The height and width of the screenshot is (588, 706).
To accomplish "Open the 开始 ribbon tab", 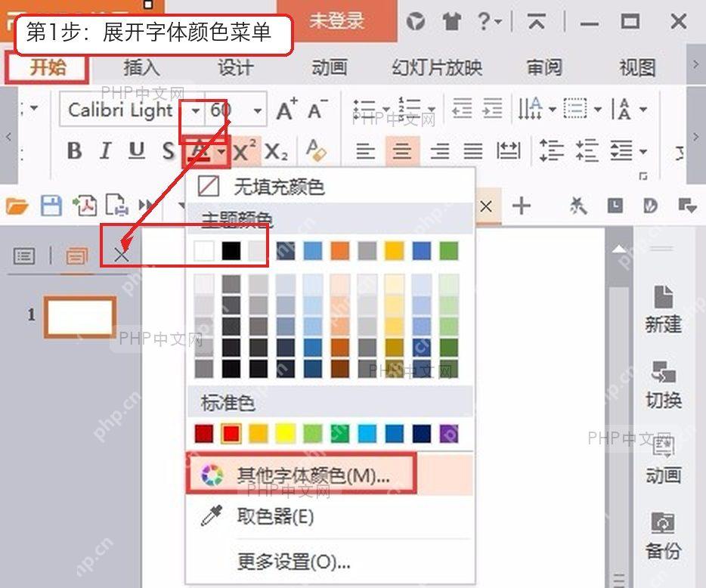I will click(x=48, y=67).
